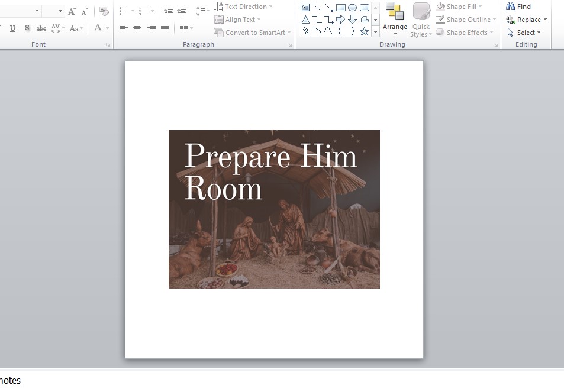
Task: Select the Elbow Arrow Connector shape
Action: (329, 20)
